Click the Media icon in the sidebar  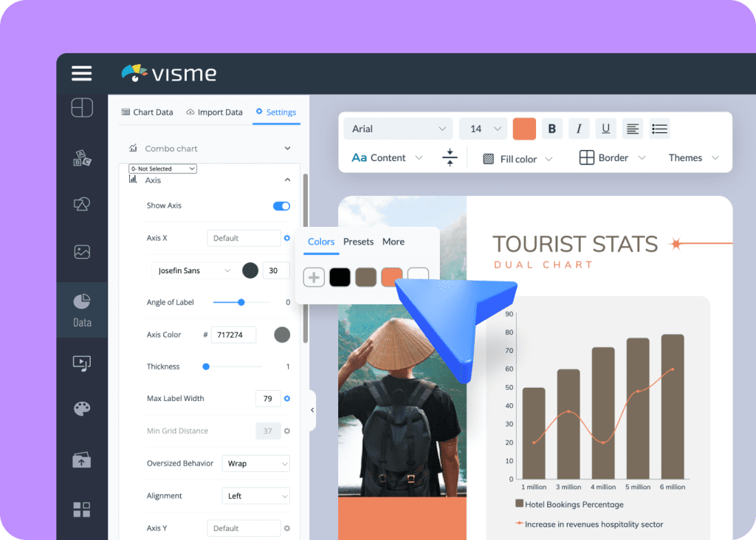coord(82,363)
